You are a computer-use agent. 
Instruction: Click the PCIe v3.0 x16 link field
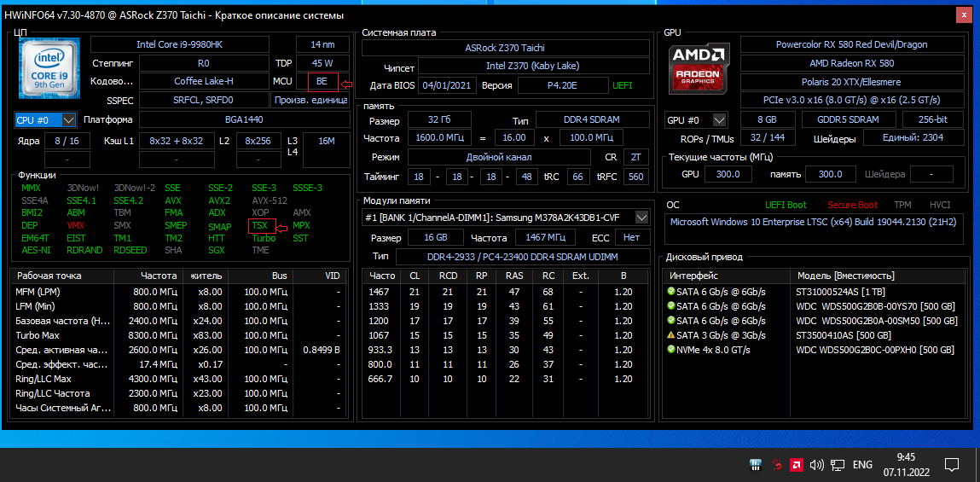click(x=852, y=100)
